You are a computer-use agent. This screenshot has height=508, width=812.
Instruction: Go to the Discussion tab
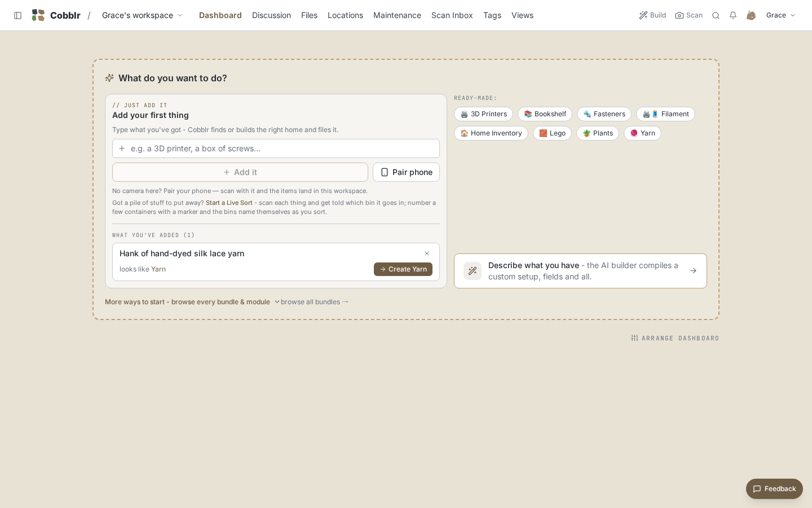(271, 15)
